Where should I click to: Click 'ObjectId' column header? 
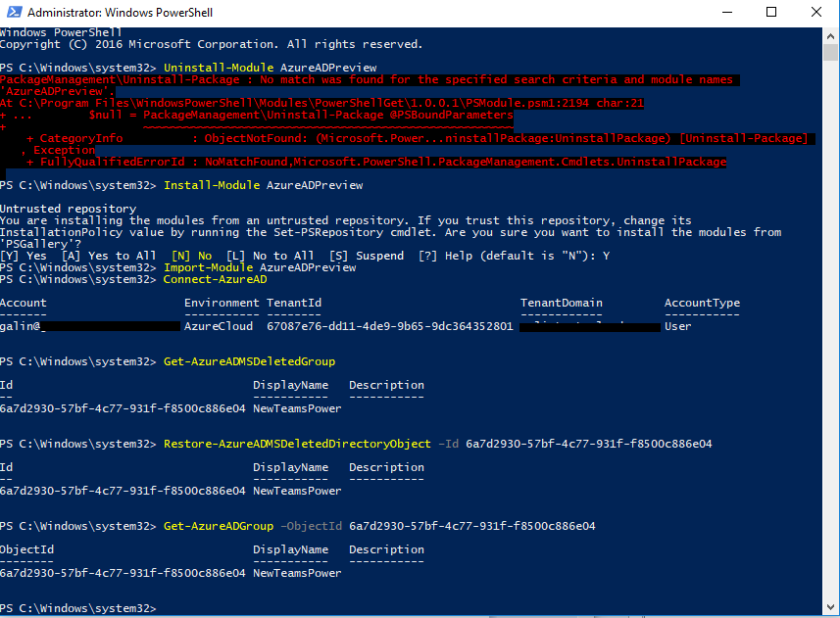26,550
